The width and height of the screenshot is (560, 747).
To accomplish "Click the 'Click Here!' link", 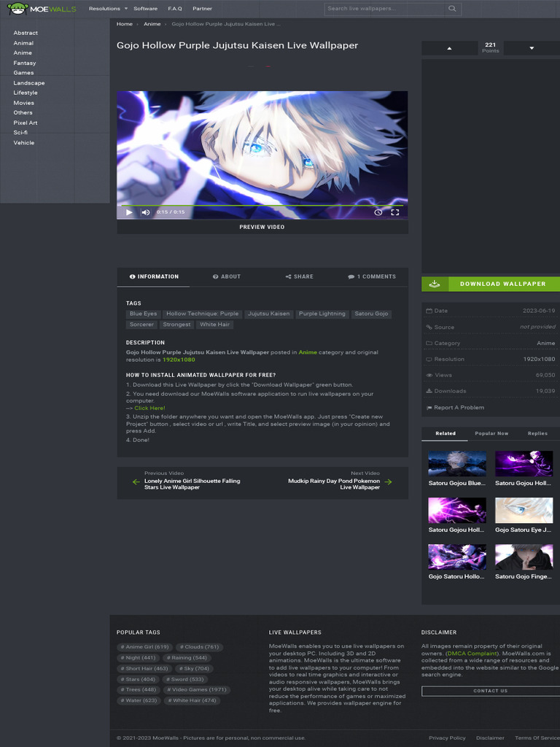I will (149, 408).
